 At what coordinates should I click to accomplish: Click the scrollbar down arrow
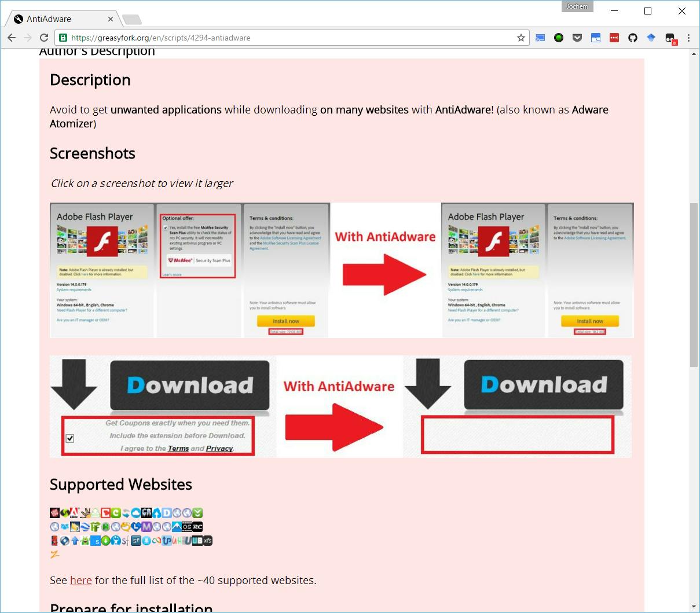694,607
